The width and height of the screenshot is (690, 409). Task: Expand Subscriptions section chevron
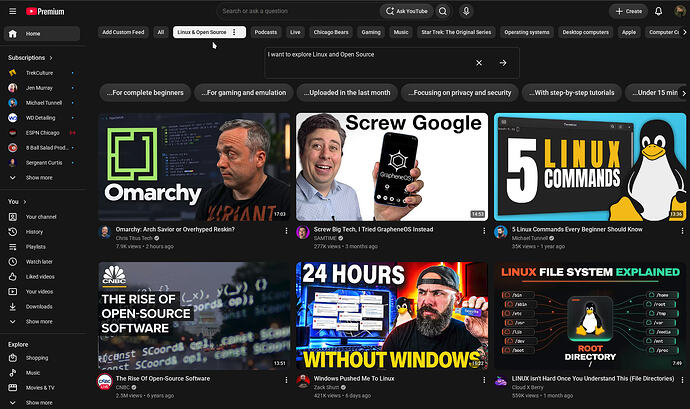pos(51,58)
